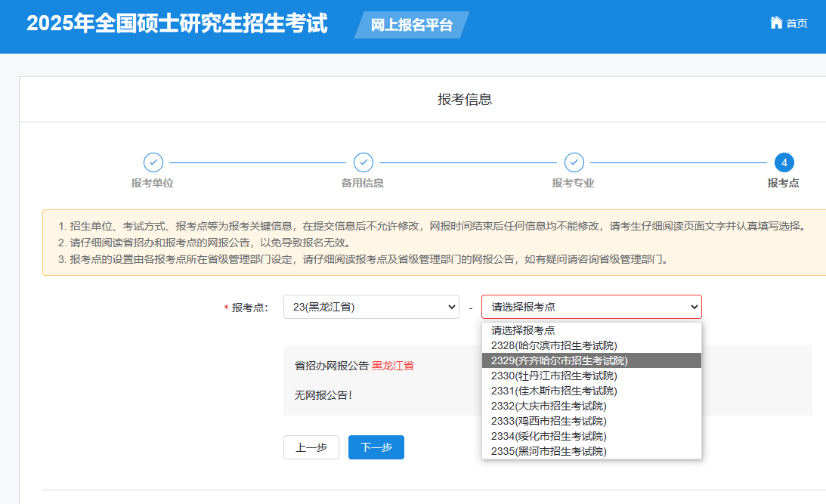Click the 备用信息 step checkmark circle
This screenshot has height=504, width=826.
[x=364, y=162]
